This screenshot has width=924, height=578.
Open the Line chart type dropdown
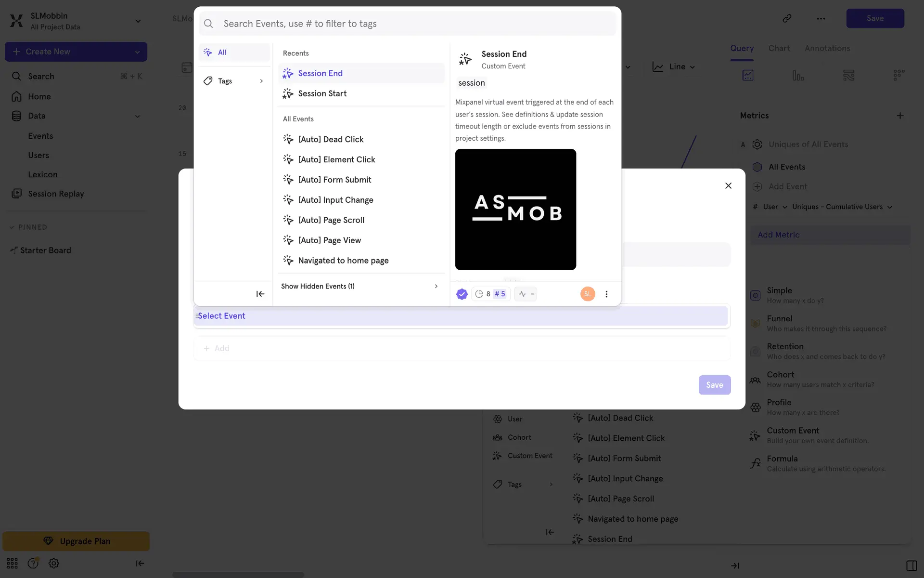point(674,67)
